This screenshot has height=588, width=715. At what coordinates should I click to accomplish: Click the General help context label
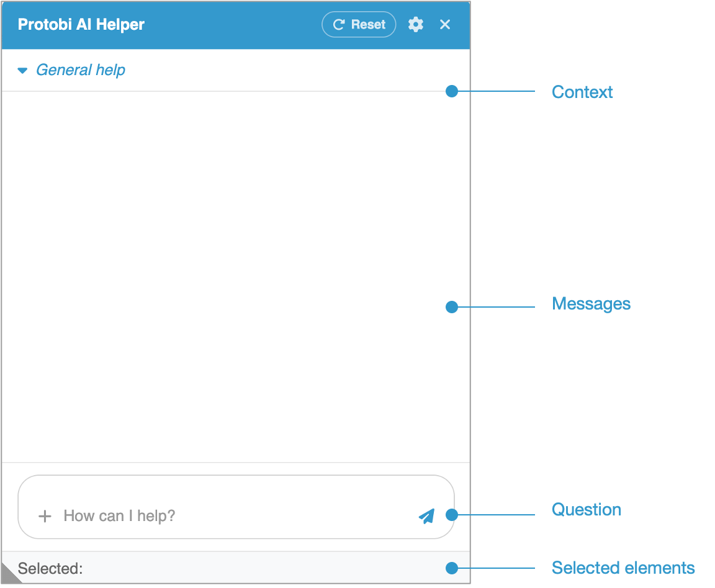point(81,70)
